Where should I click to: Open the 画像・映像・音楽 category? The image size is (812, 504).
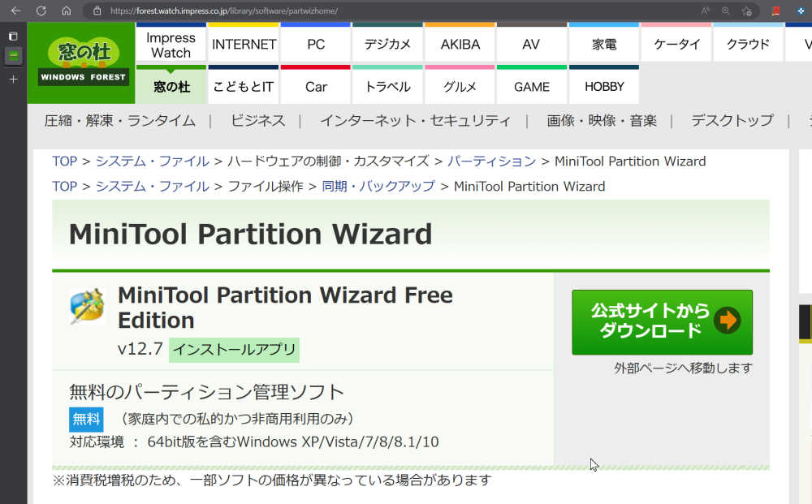(602, 121)
